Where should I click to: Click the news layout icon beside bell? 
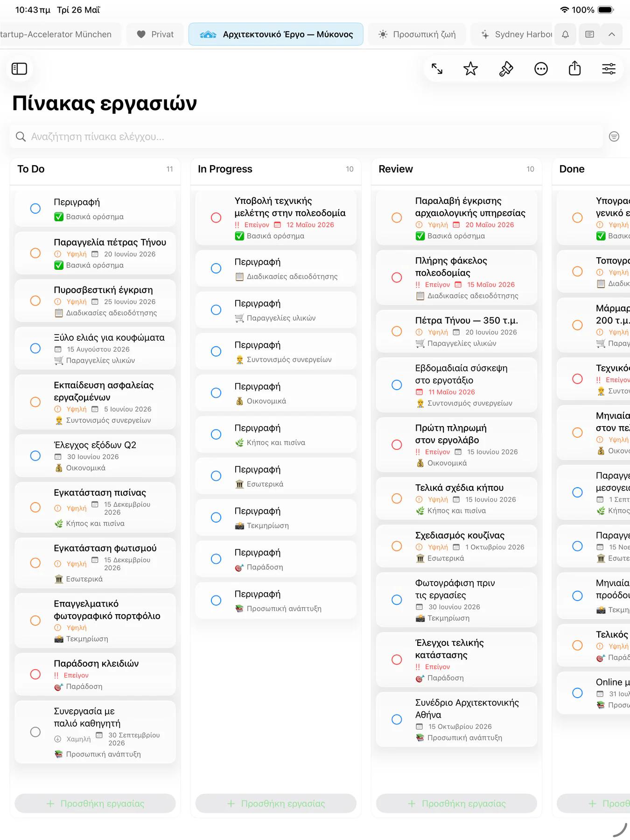[x=590, y=35]
